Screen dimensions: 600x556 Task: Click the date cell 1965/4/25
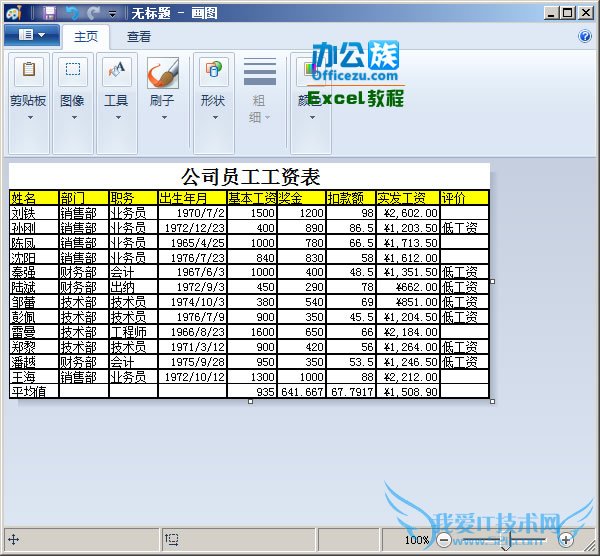click(192, 243)
